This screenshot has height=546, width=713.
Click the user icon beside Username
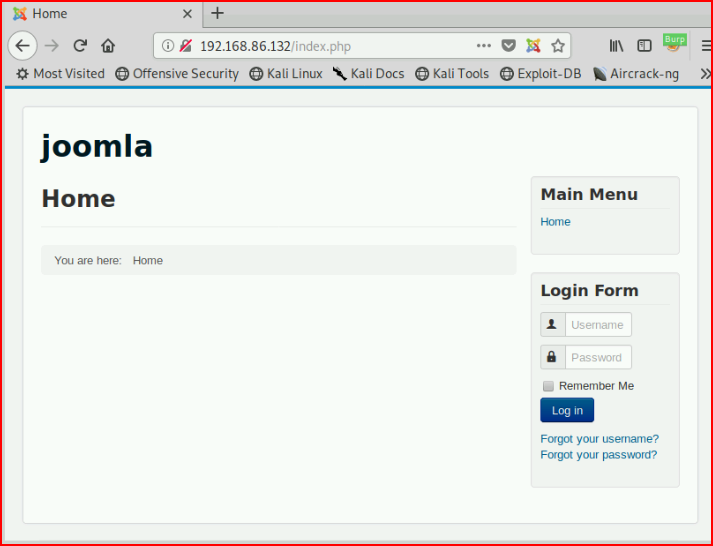[552, 325]
